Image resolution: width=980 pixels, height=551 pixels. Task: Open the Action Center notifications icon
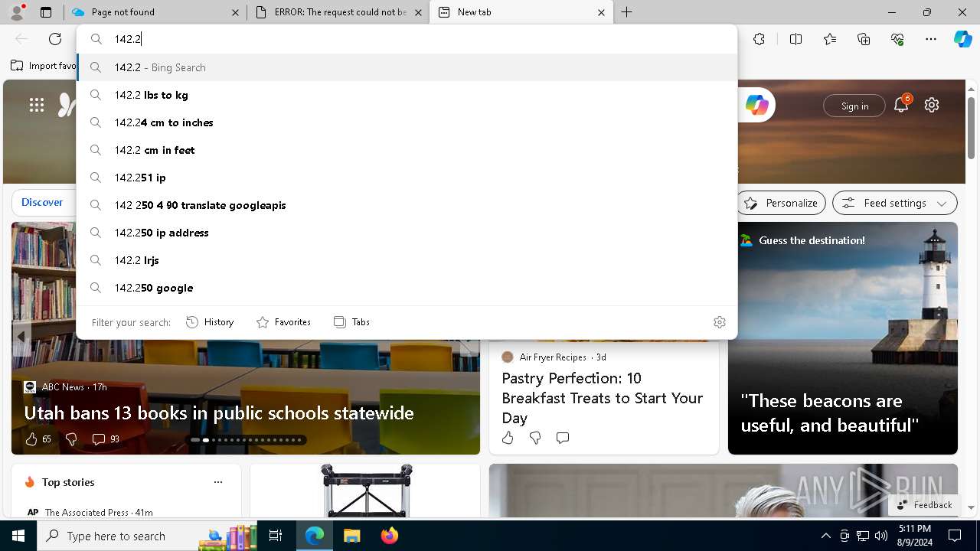955,536
